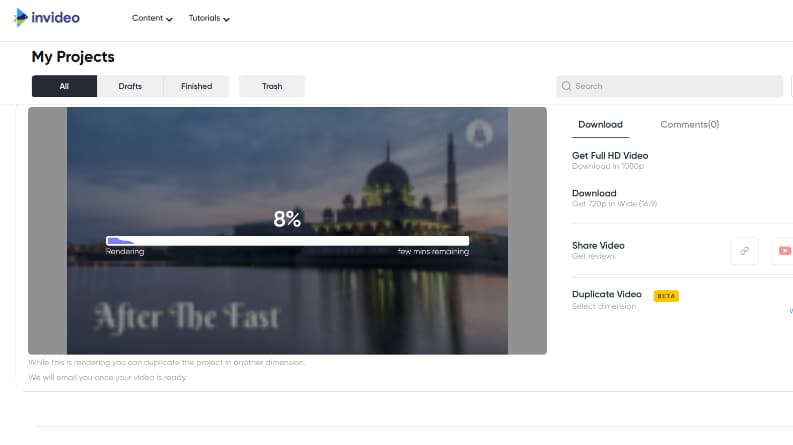793x445 pixels.
Task: Click the After The Fast video thumbnail
Action: pyautogui.click(x=287, y=231)
